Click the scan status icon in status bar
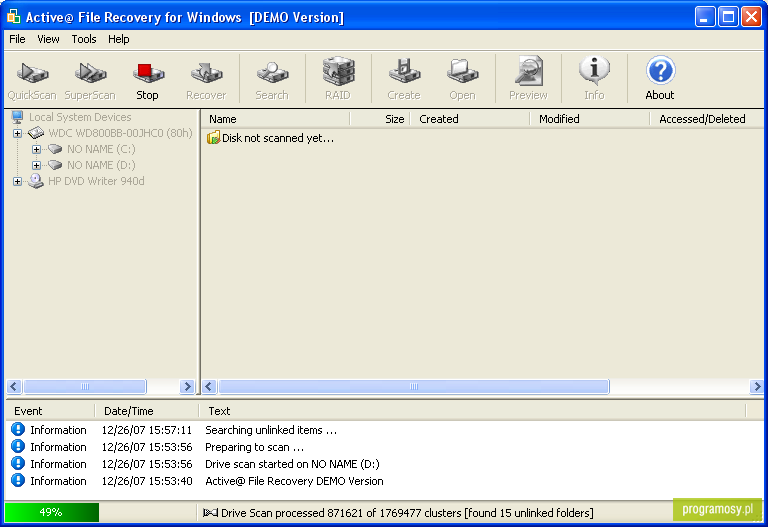The image size is (768, 527). pos(210,513)
